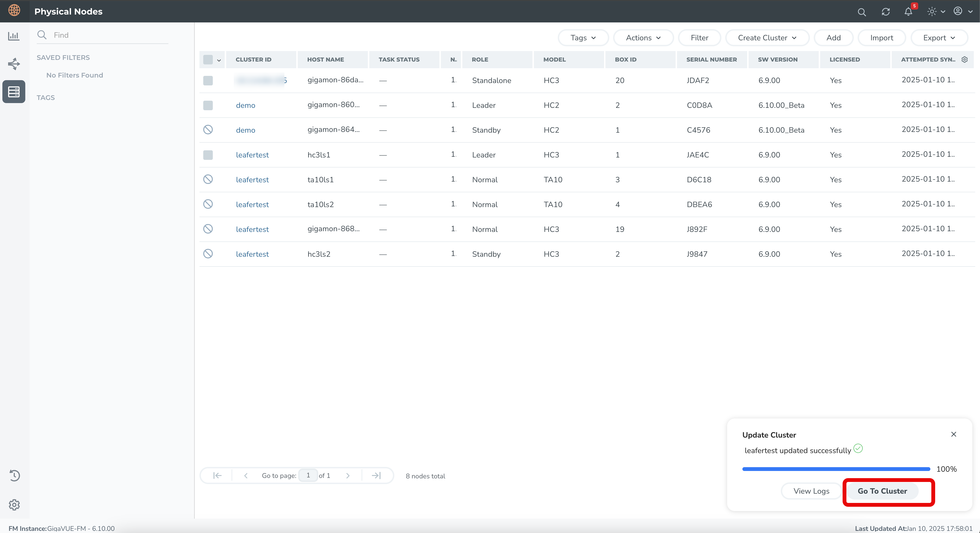The image size is (980, 533).
Task: Select the hc3ls1 Leader row checkbox
Action: point(208,155)
